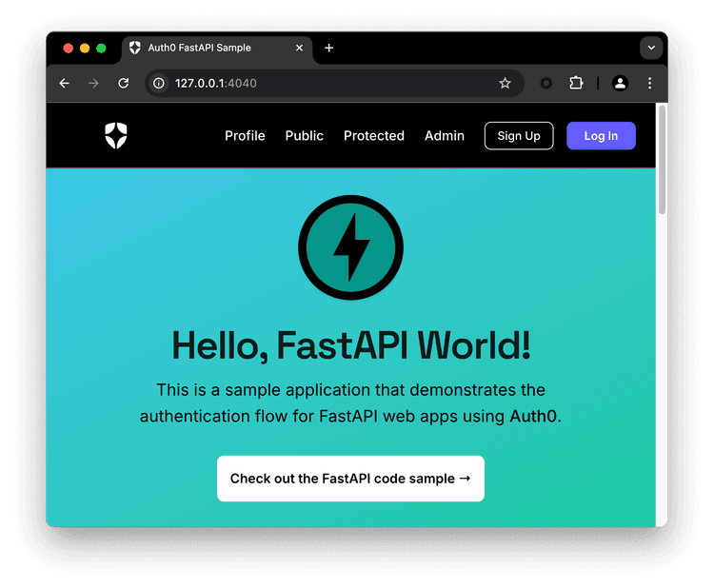
Task: Bookmark this page with the star icon
Action: (x=505, y=84)
